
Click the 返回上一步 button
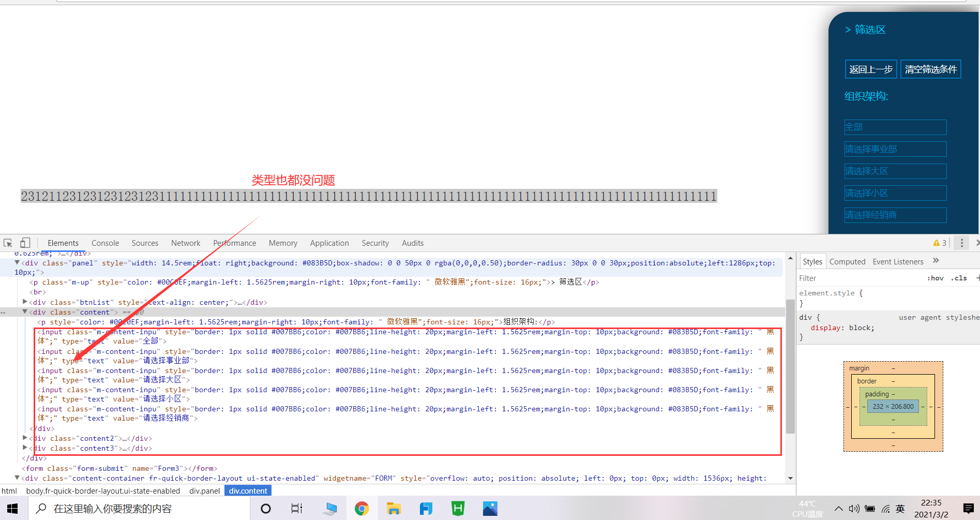[x=871, y=69]
